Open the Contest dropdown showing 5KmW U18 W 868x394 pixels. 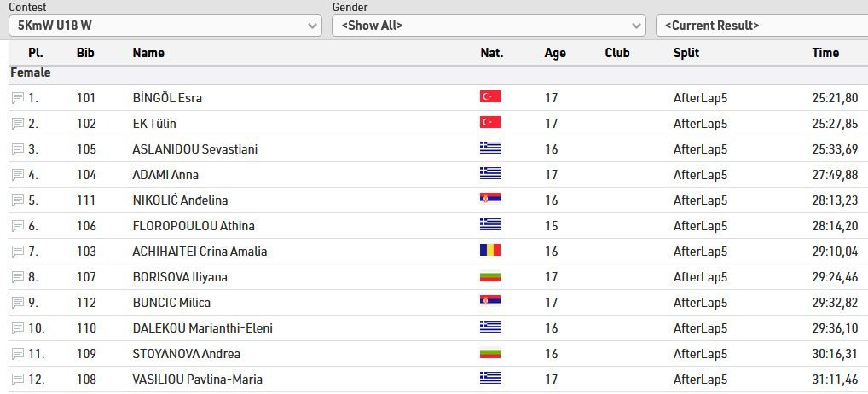pos(165,26)
